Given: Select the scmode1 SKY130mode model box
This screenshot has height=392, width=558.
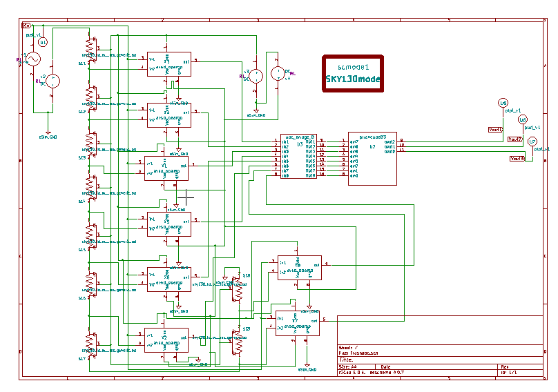Looking at the screenshot, I should [x=353, y=74].
